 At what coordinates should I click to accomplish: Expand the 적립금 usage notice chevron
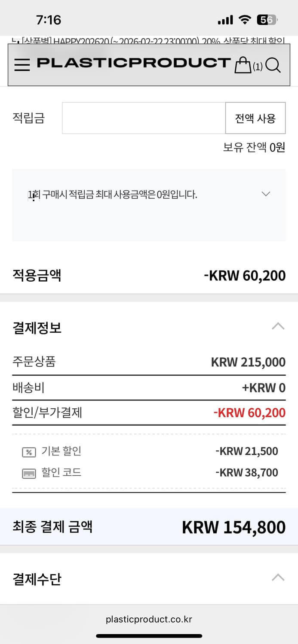point(266,194)
